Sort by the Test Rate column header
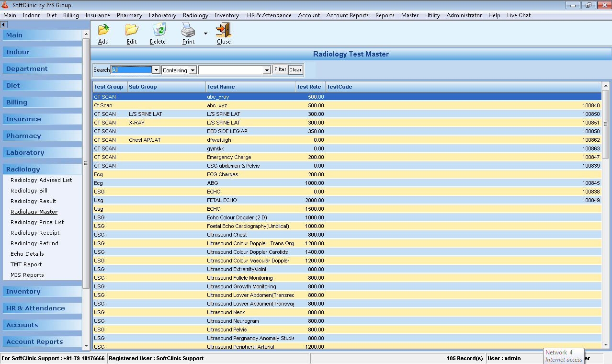Image resolution: width=612 pixels, height=364 pixels. click(309, 87)
